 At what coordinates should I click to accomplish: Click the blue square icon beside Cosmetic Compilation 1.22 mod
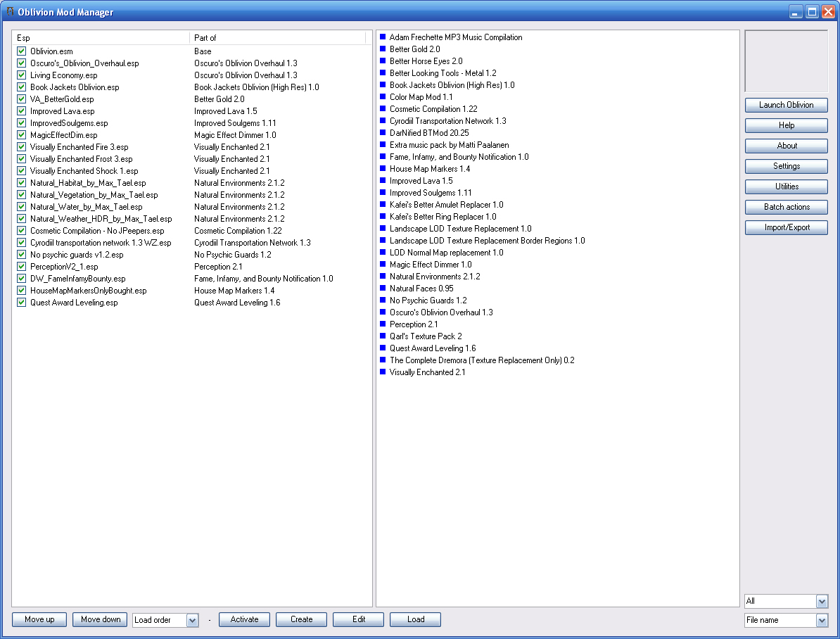(x=383, y=109)
